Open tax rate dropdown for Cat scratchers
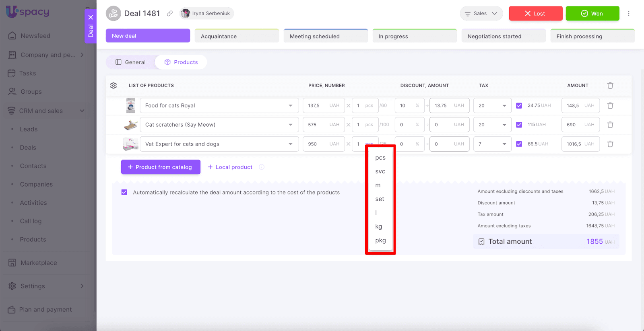 coord(504,125)
